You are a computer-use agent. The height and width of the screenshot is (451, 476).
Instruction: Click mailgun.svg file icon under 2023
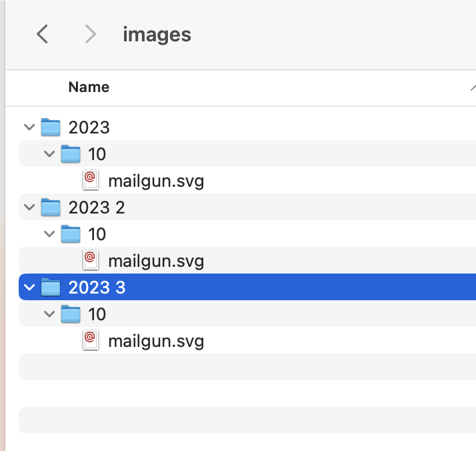click(91, 180)
